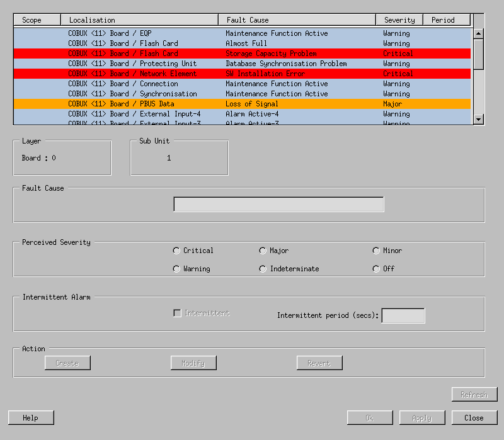504x440 pixels.
Task: Select the orange PBUS Data Loss of Signal row
Action: [x=242, y=104]
